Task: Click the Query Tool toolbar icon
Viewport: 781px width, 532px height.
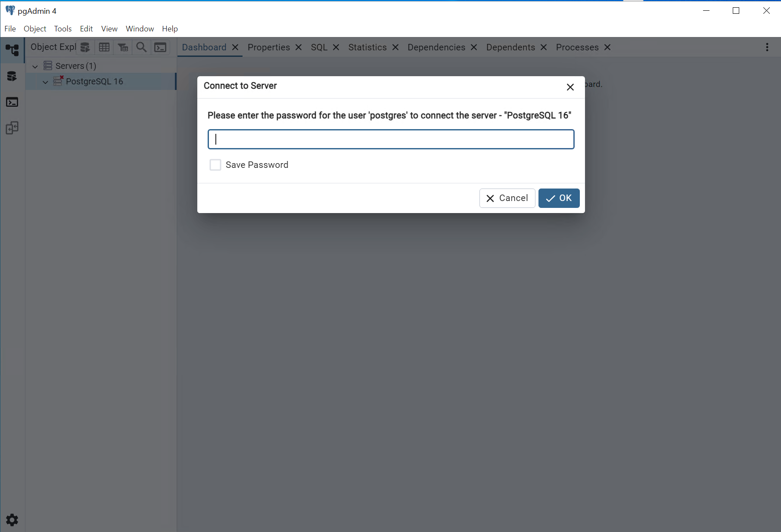Action: [85, 47]
